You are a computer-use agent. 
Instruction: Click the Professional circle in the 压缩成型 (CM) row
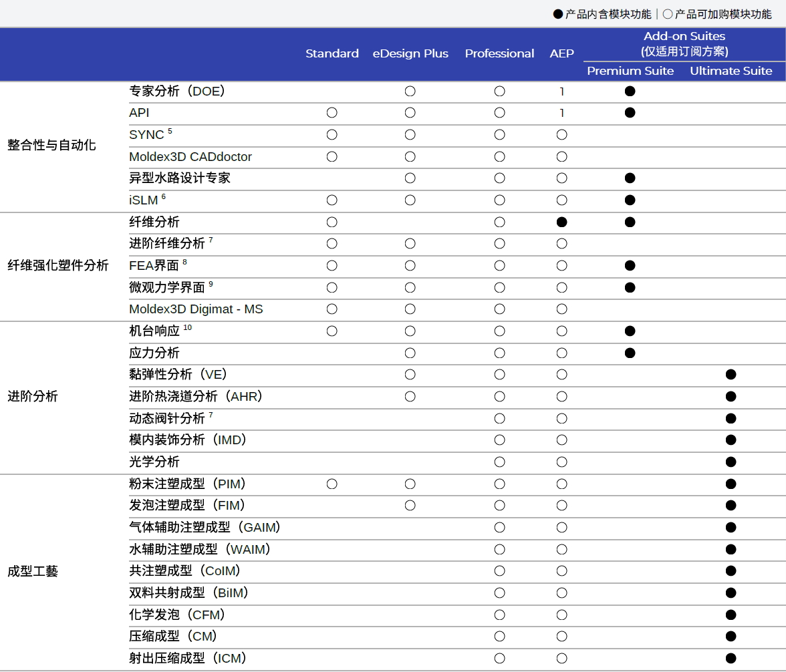[499, 637]
